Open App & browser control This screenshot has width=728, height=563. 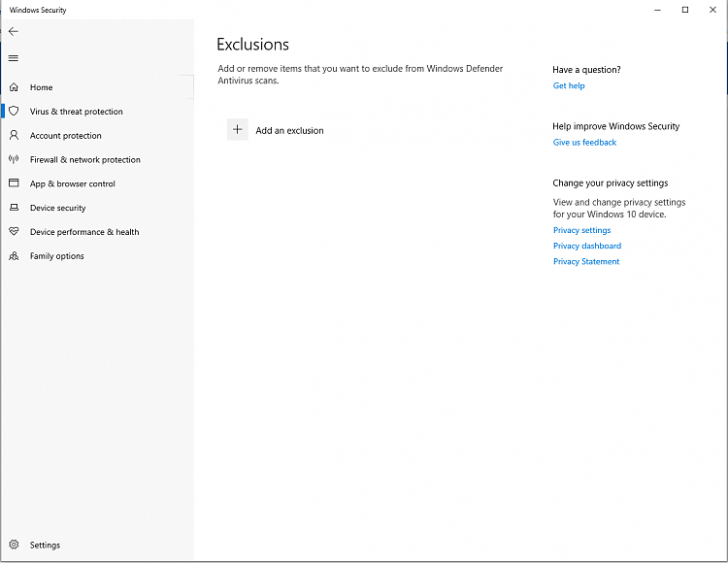pos(73,183)
